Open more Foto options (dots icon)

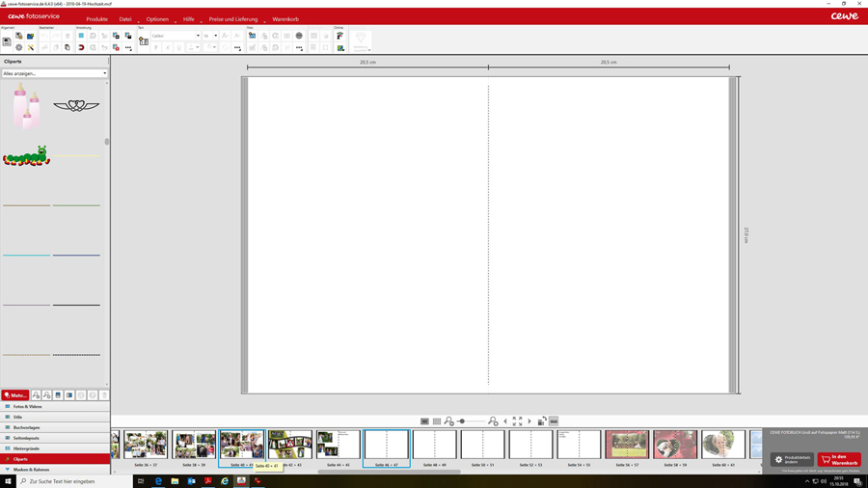point(299,47)
